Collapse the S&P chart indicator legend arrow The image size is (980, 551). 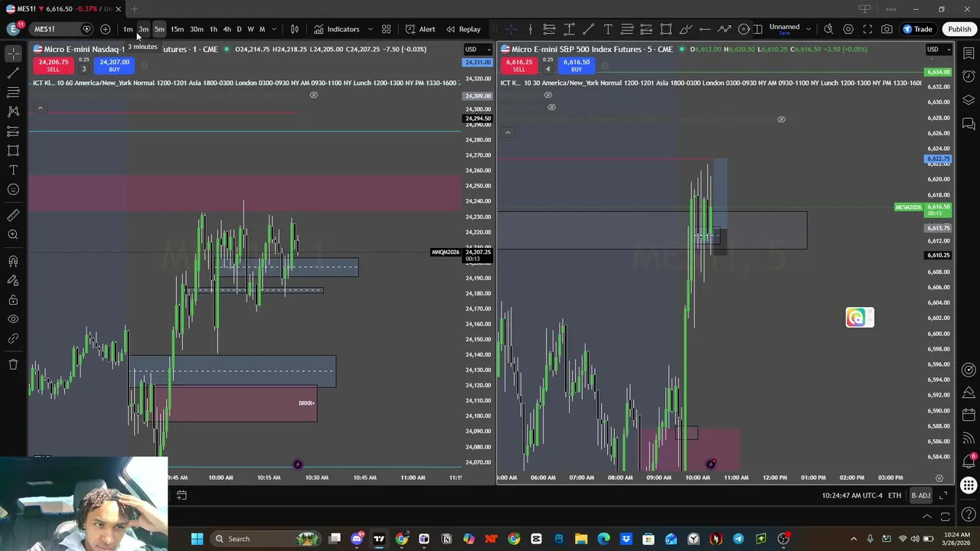(507, 132)
